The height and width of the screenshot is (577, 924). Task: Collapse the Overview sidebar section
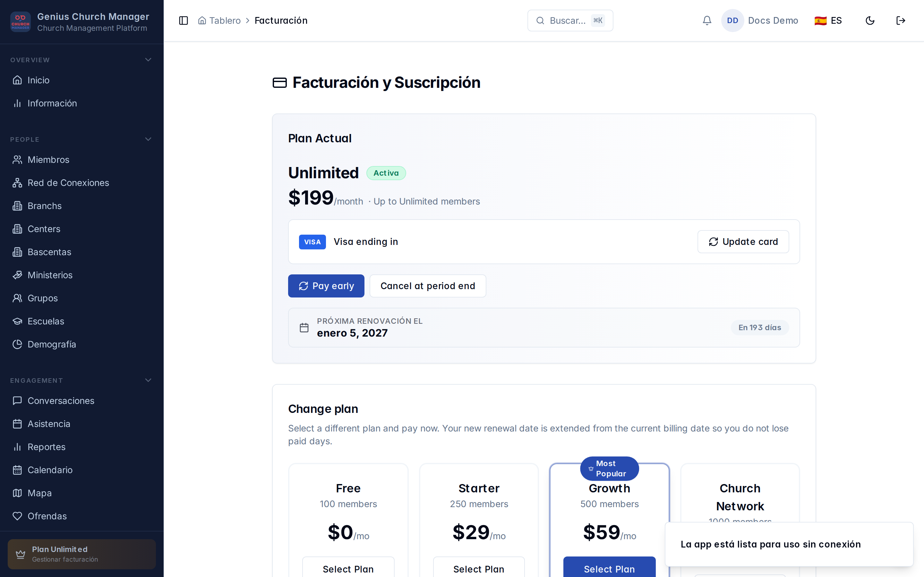[x=148, y=60]
